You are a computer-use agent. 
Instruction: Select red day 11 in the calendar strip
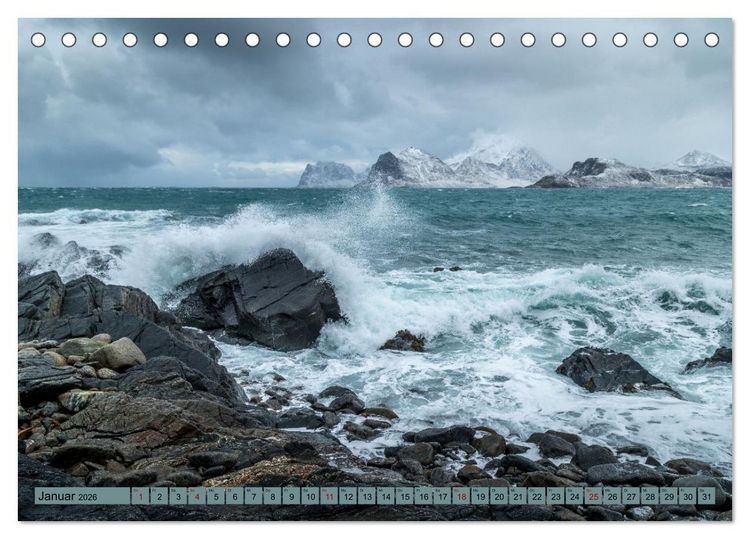pyautogui.click(x=329, y=496)
